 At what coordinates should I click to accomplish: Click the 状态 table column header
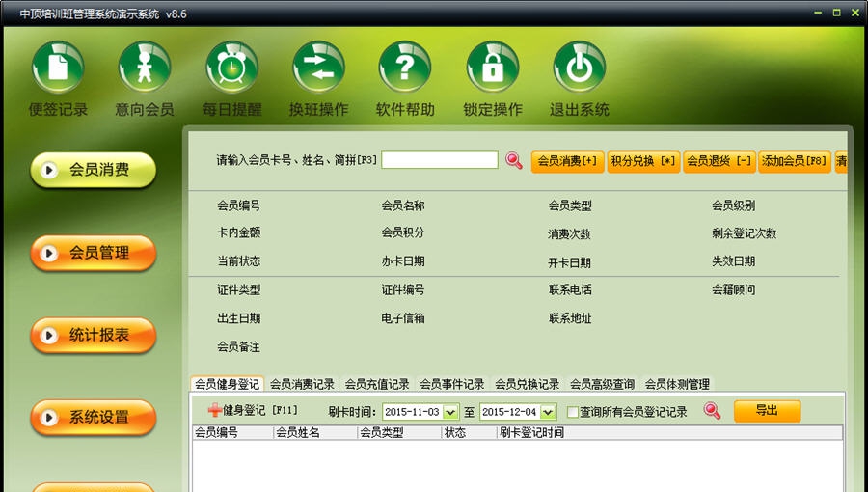point(470,433)
